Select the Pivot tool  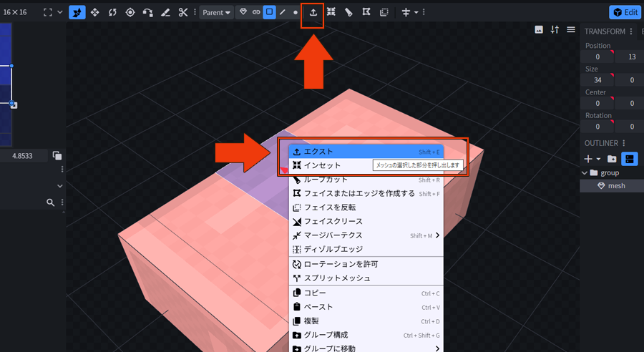[130, 12]
